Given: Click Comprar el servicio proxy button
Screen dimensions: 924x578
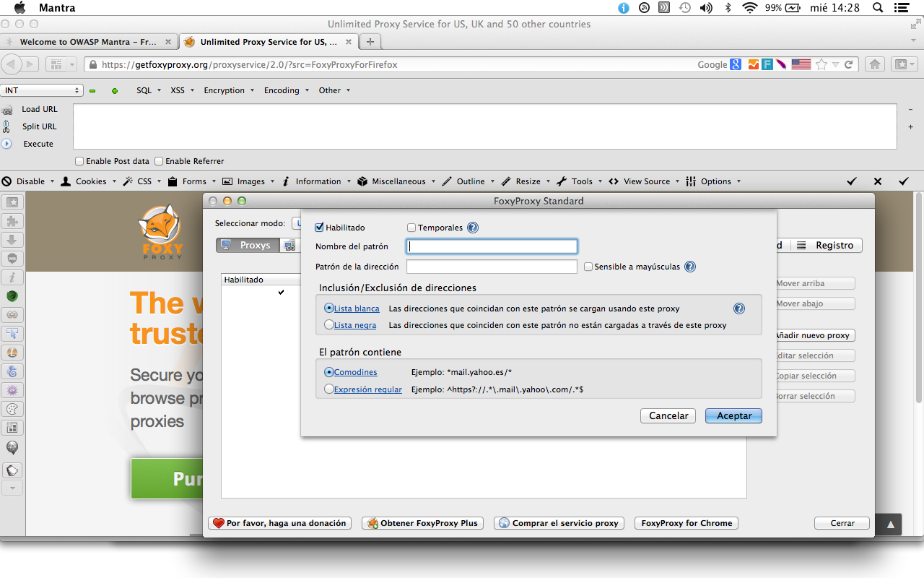Looking at the screenshot, I should pos(559,523).
